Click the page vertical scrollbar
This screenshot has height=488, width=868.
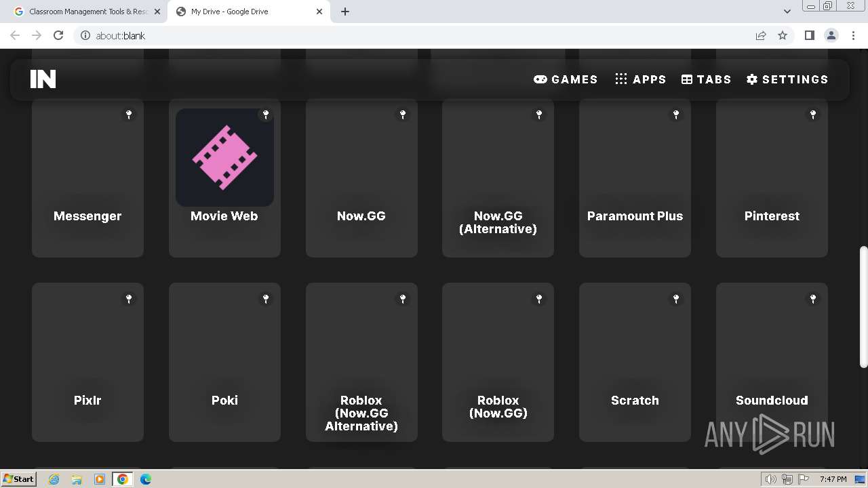click(863, 307)
